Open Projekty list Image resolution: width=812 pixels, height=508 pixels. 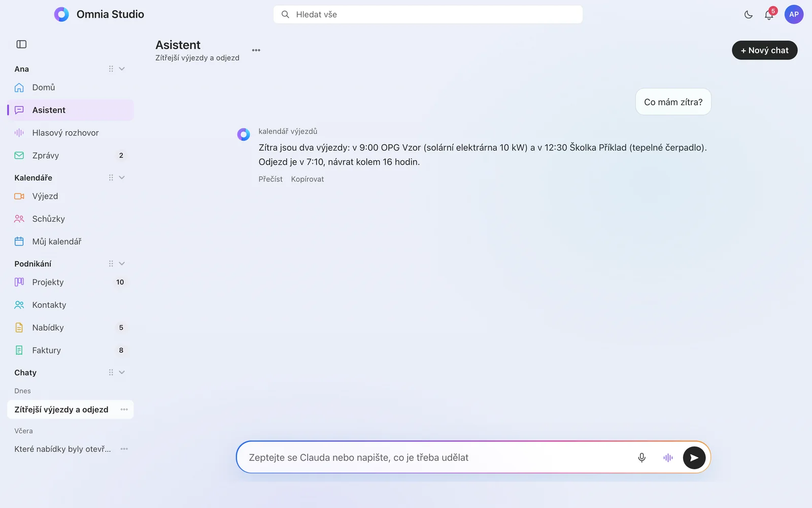(x=71, y=282)
